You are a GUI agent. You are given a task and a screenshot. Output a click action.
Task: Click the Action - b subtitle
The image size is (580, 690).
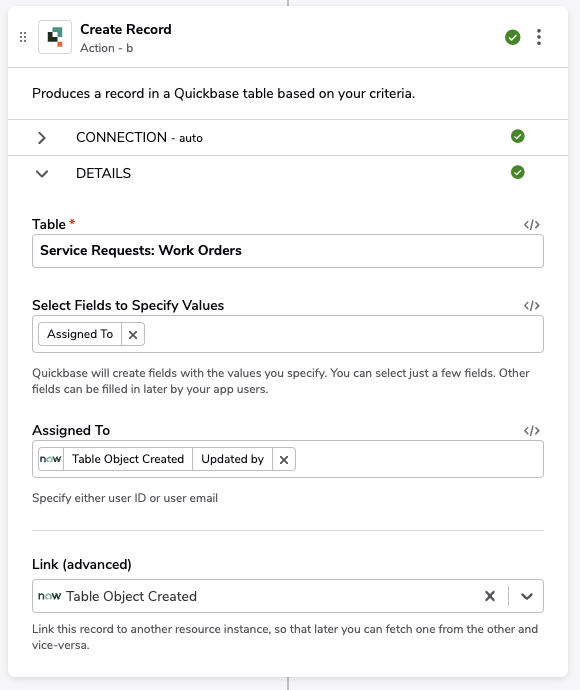[106, 48]
